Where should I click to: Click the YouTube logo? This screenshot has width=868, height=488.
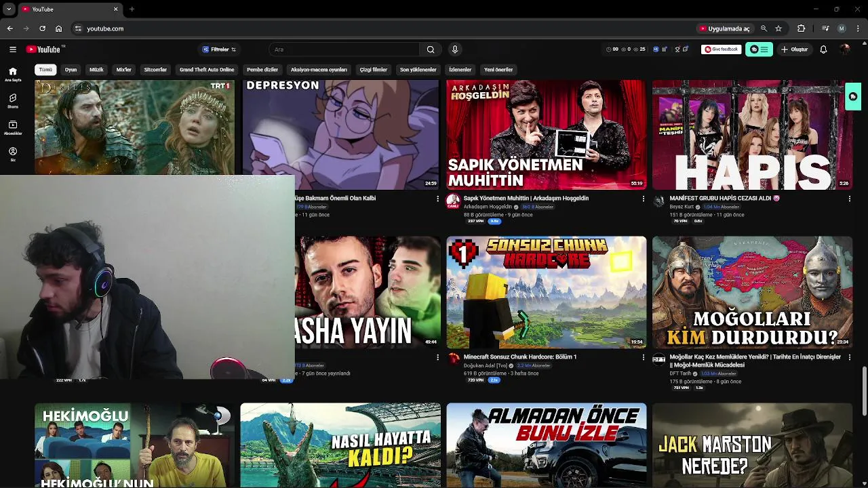point(44,49)
